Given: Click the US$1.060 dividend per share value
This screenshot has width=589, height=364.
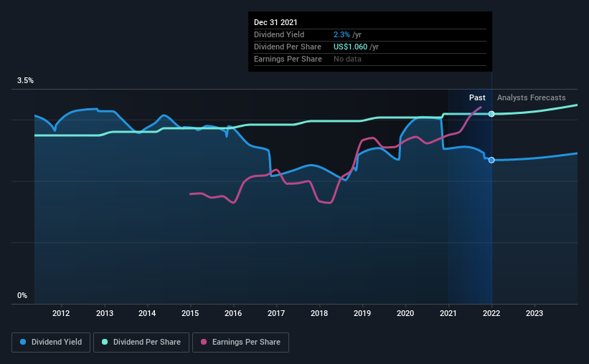Looking at the screenshot, I should click(x=351, y=47).
